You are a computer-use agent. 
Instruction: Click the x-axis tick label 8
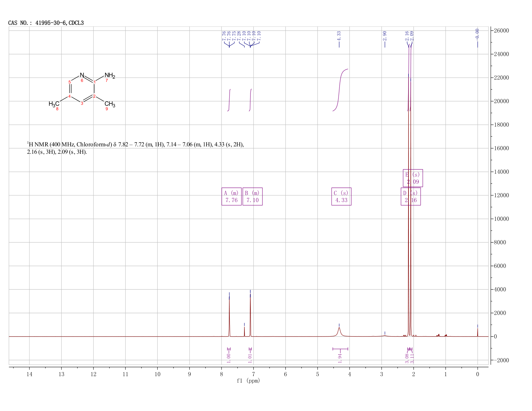(x=222, y=374)
